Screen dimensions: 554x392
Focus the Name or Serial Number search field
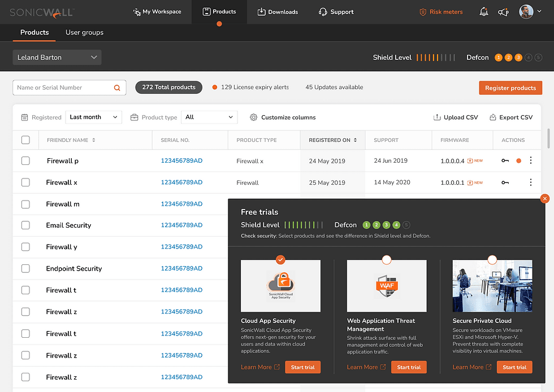click(69, 88)
